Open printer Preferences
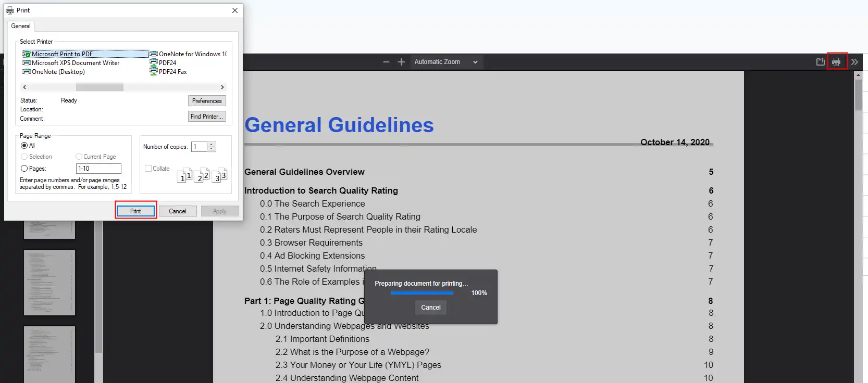Viewport: 868px width, 383px height. (207, 101)
